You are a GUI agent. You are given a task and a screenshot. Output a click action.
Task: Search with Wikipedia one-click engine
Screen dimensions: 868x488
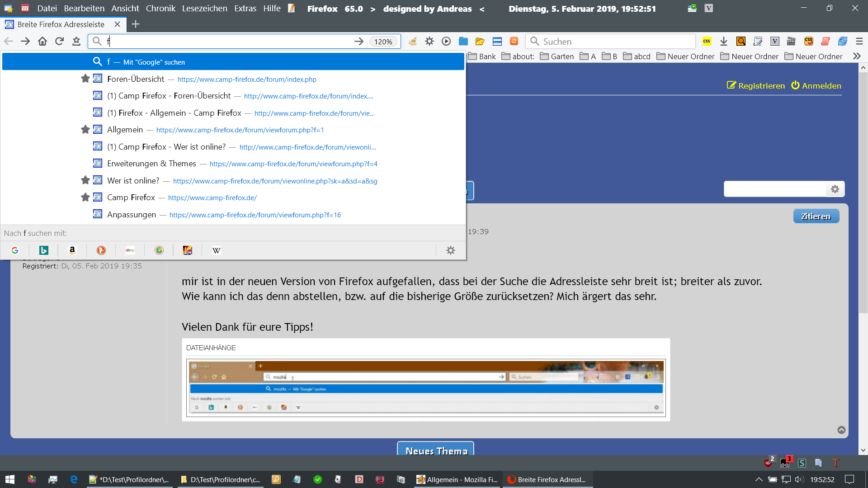217,250
